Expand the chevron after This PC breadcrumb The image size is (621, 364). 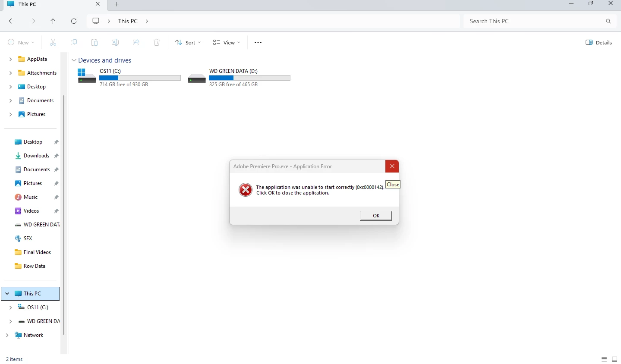click(x=147, y=21)
